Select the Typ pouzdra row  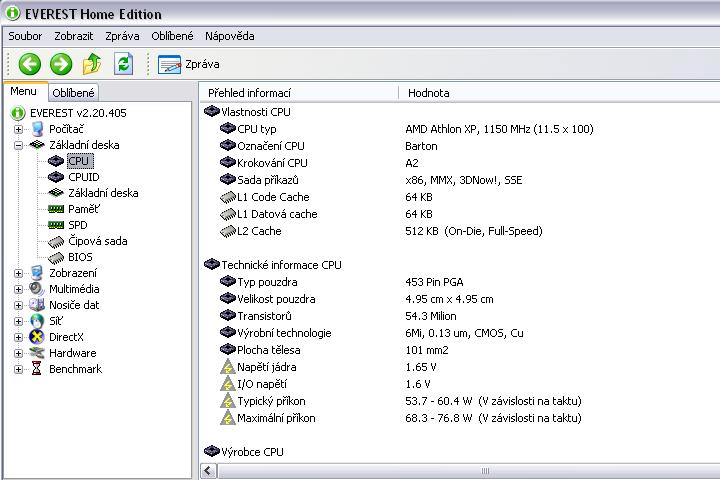[x=341, y=282]
